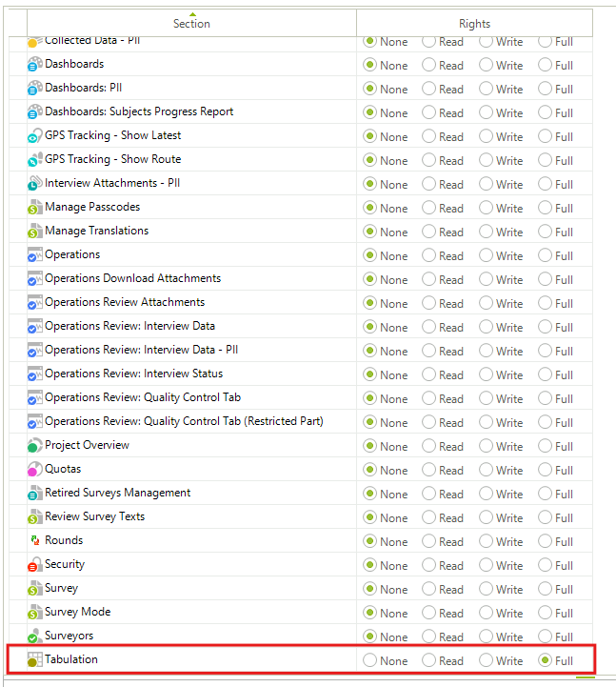Click the Quotas pie chart icon
This screenshot has height=687, width=616.
click(34, 469)
